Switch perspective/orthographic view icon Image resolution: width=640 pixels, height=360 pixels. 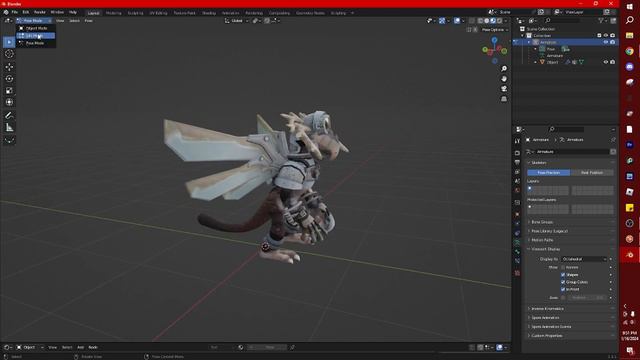click(x=504, y=99)
